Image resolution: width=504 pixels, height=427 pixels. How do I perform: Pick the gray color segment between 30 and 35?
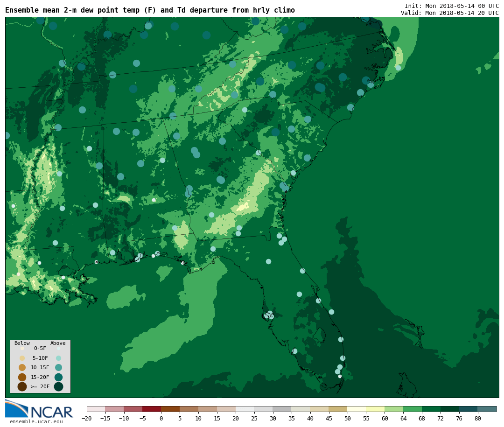(282, 409)
